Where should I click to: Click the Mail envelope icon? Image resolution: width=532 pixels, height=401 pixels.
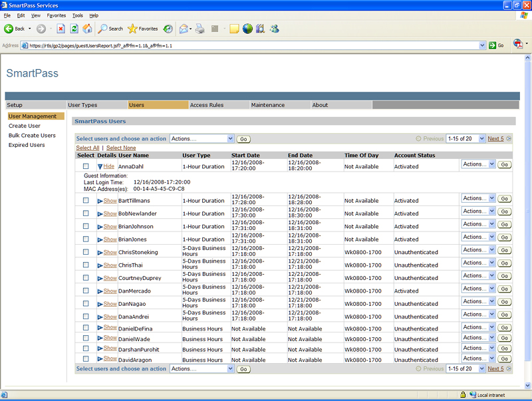[x=184, y=29]
